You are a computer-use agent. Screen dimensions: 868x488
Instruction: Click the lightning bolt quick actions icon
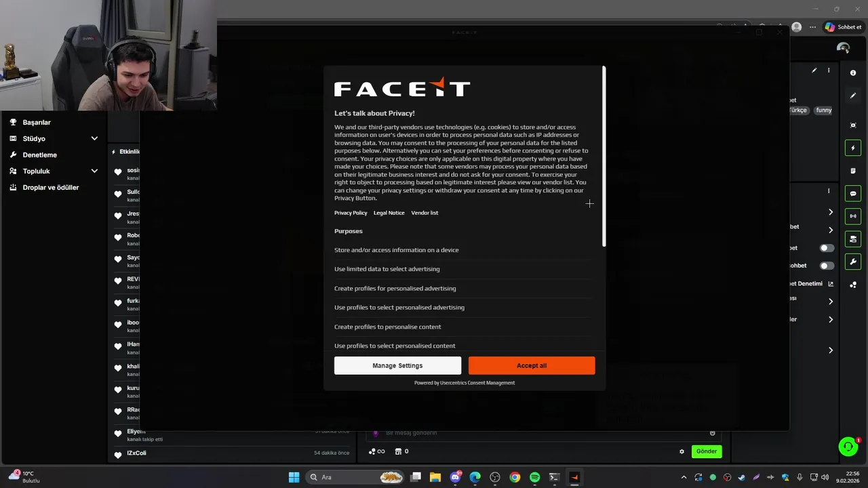click(853, 148)
